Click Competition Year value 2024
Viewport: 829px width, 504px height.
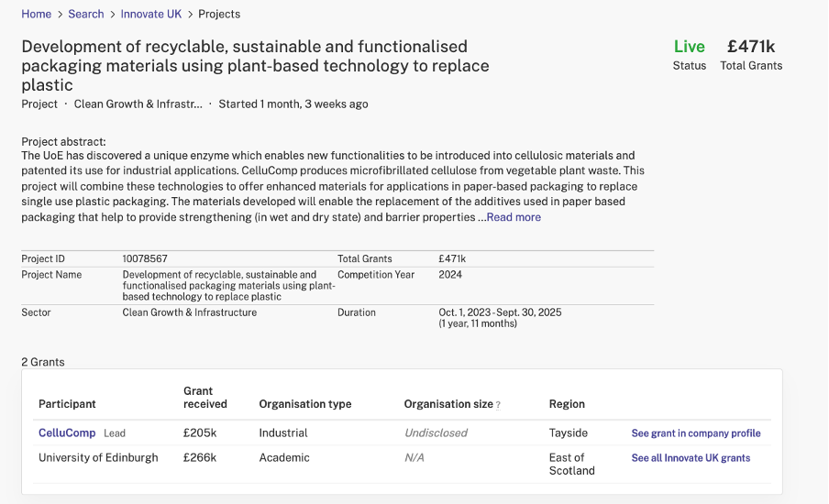(x=450, y=275)
